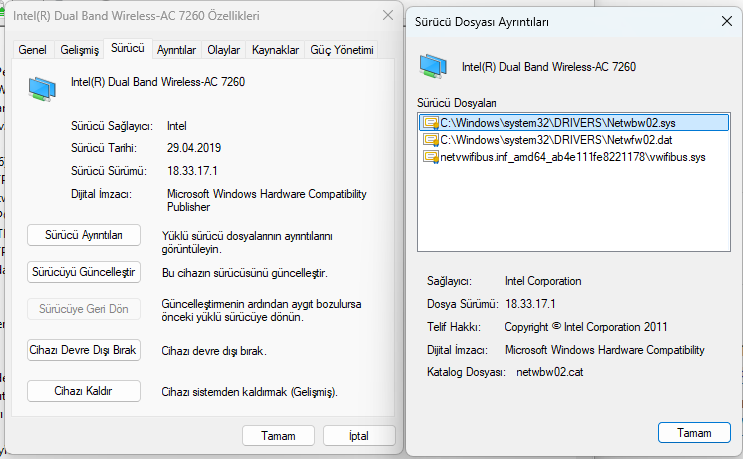Click the Sürücüye Geri Dön button
The width and height of the screenshot is (743, 459).
pos(84,309)
